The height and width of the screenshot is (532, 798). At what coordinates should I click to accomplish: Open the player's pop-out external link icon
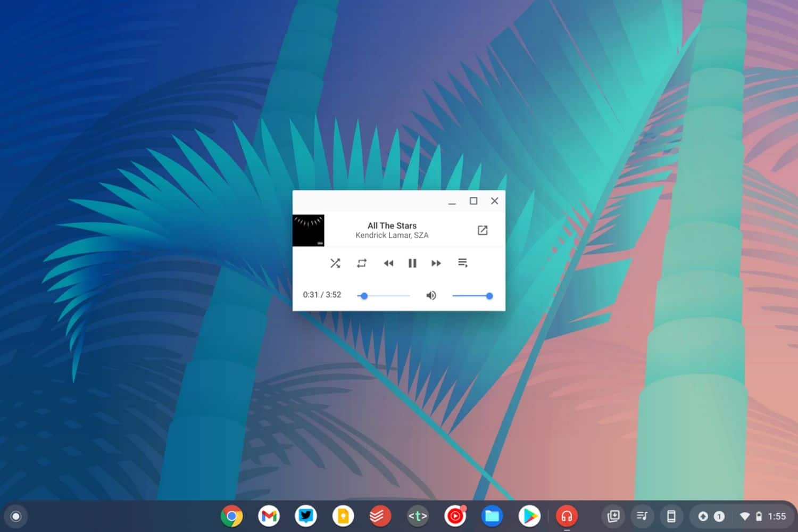click(483, 230)
